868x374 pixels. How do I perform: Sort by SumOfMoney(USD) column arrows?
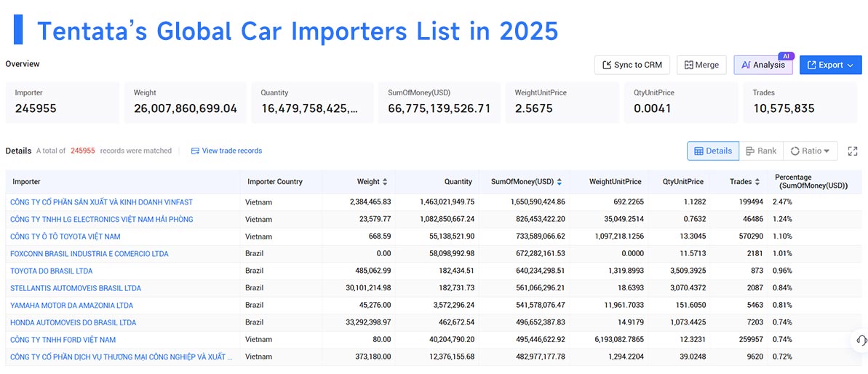click(559, 181)
